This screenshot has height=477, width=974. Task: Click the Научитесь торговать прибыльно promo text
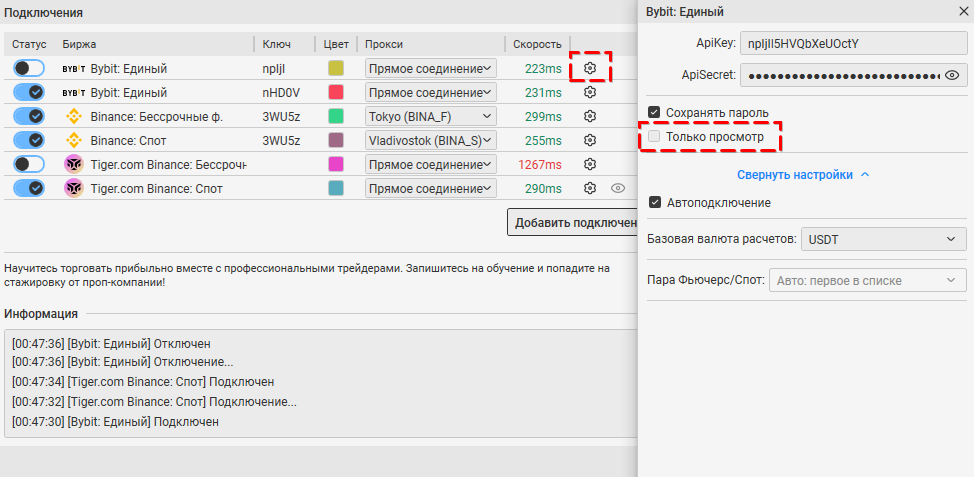pos(306,276)
